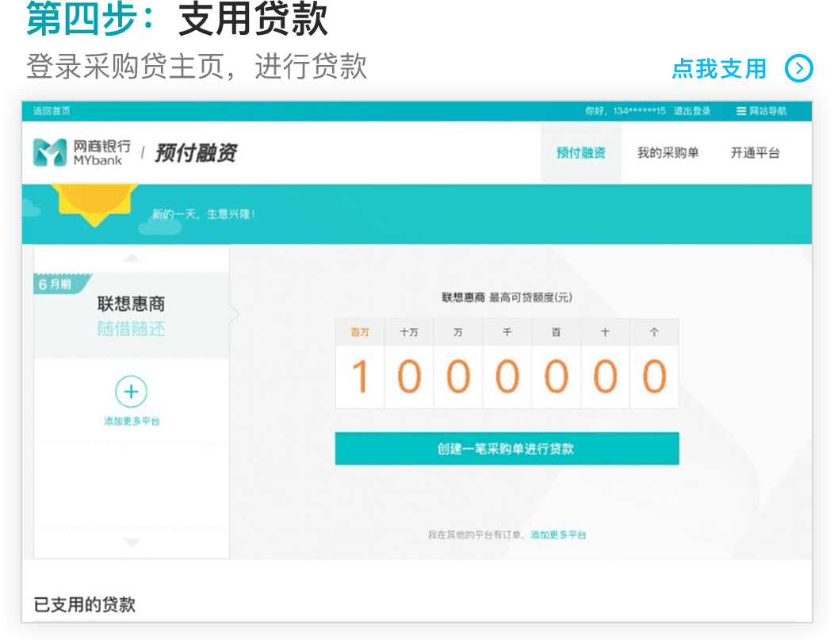Click the up arrow in the platform list
This screenshot has height=644, width=834.
[132, 258]
